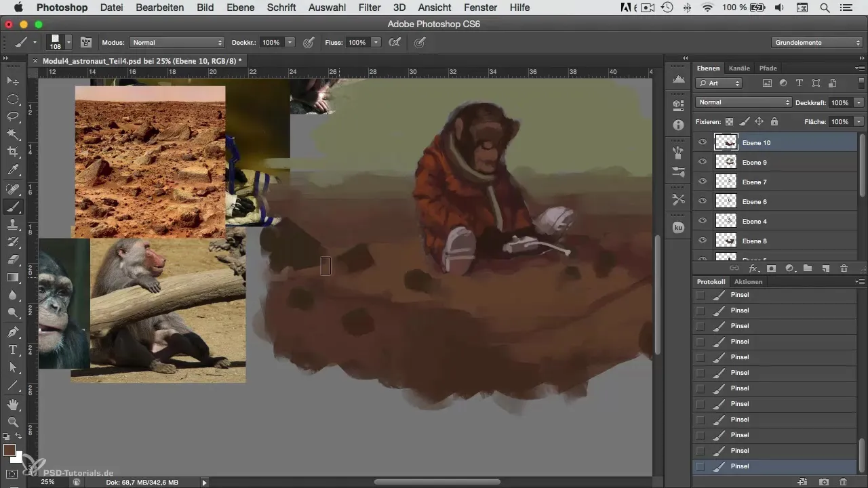Select the Quick Selection tool
Screen dimensions: 868x488
13,134
